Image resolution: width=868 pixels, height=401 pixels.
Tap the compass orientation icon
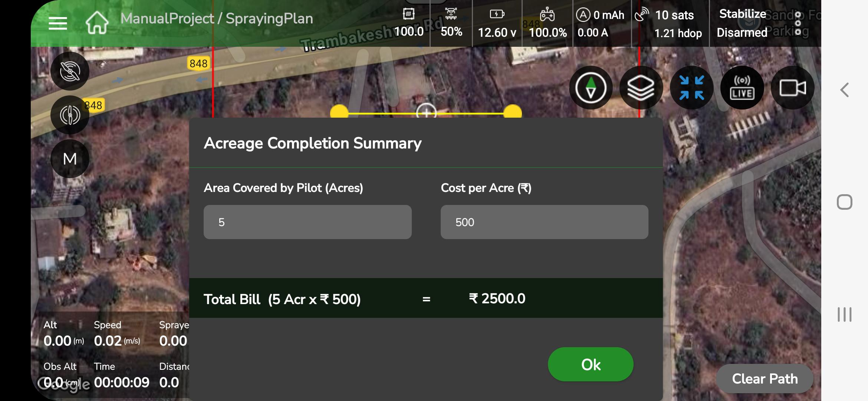(591, 88)
